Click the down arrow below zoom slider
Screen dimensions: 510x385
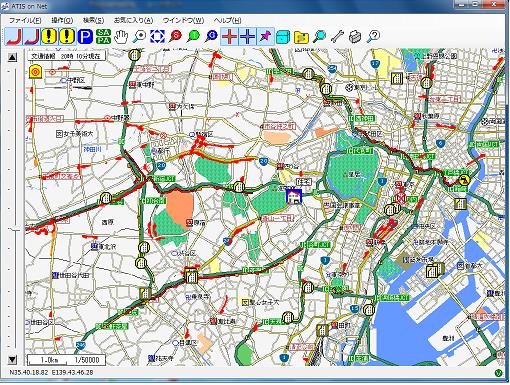pyautogui.click(x=12, y=359)
